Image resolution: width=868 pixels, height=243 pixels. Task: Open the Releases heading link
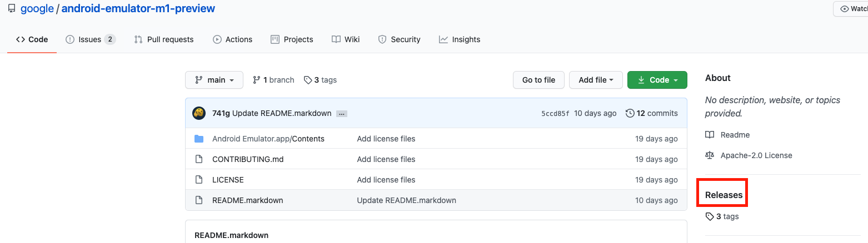724,195
